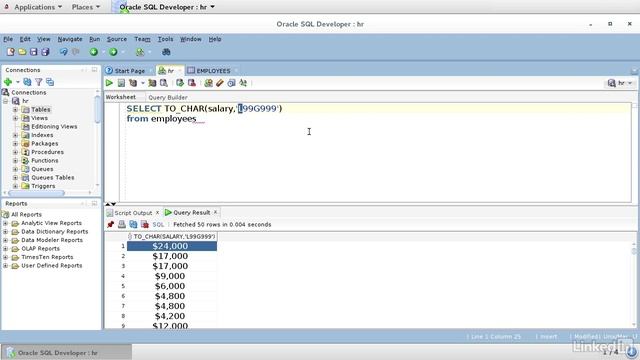Commit changes with the Commit icon
This screenshot has height=360, width=640.
(180, 83)
